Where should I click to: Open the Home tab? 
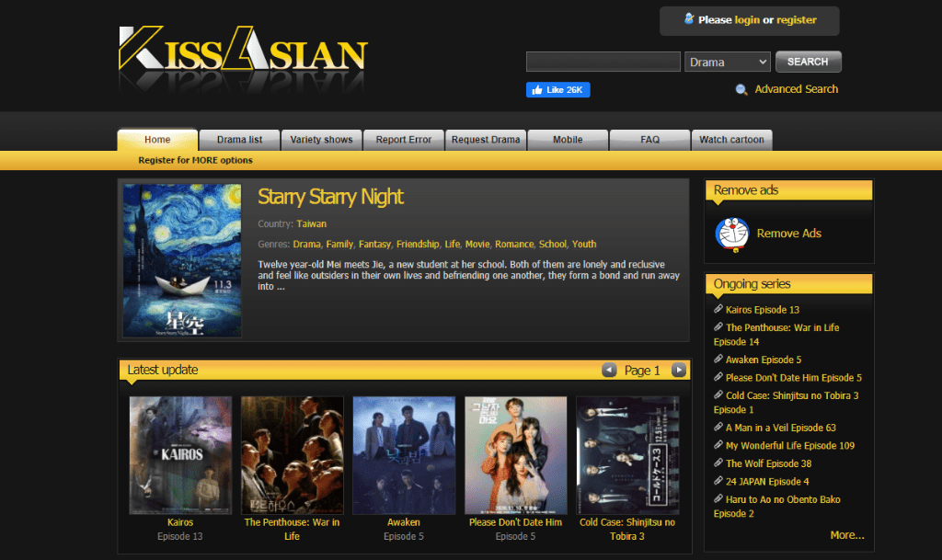(x=157, y=140)
